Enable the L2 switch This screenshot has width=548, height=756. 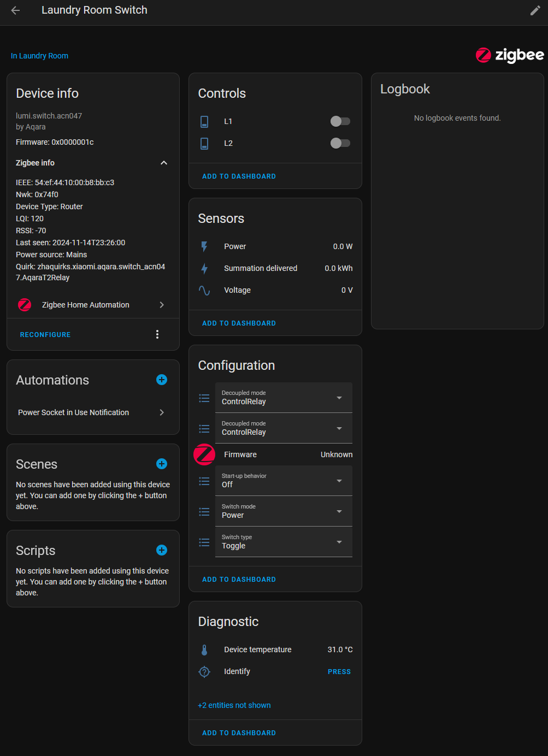tap(340, 143)
